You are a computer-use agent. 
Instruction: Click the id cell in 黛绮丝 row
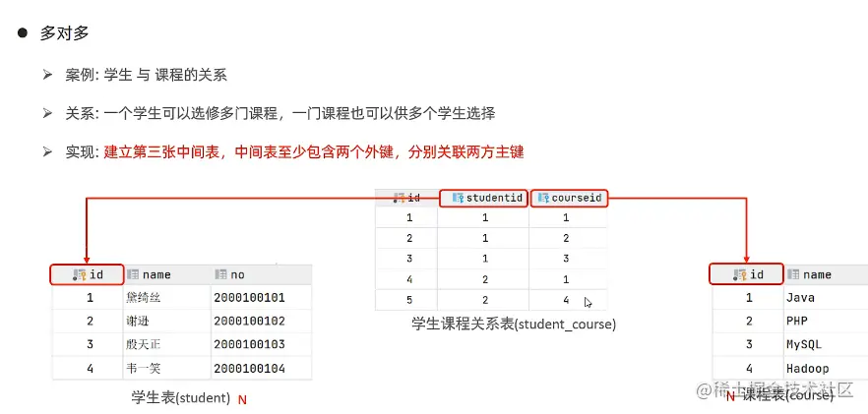(88, 298)
